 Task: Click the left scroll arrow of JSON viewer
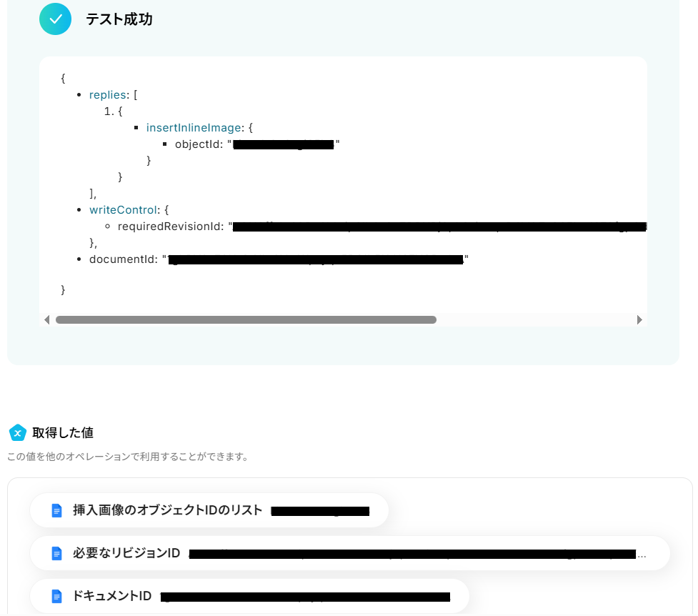[46, 320]
